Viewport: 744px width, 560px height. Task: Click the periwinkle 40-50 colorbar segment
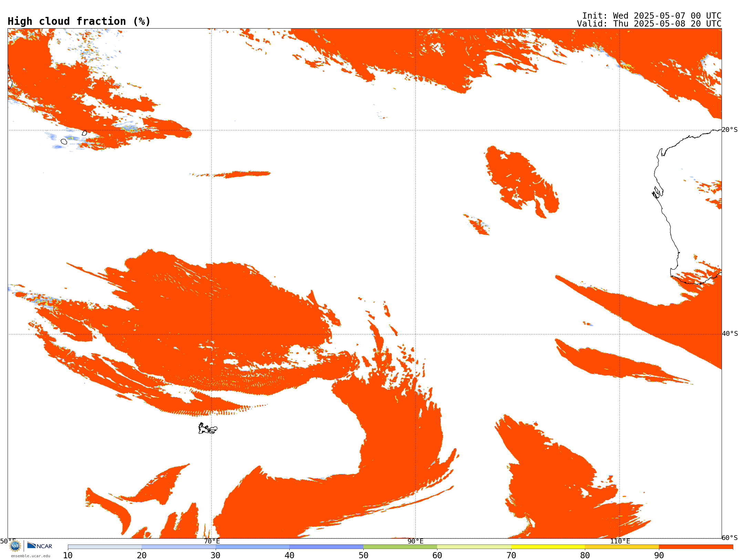click(326, 547)
